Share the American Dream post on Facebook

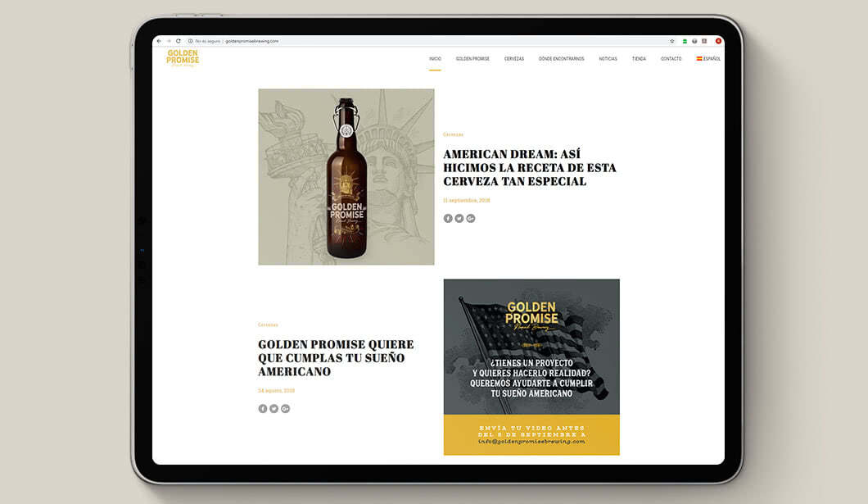pyautogui.click(x=448, y=218)
